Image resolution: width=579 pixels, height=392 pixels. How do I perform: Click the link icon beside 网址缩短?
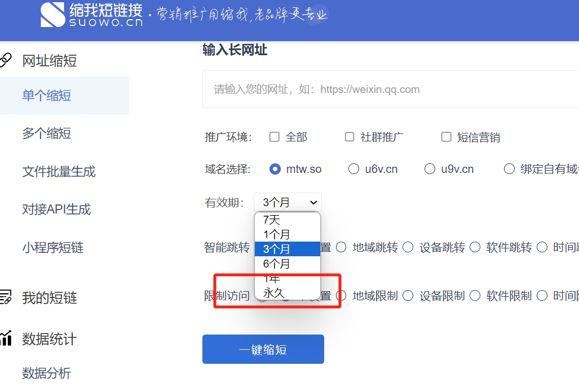(x=5, y=60)
